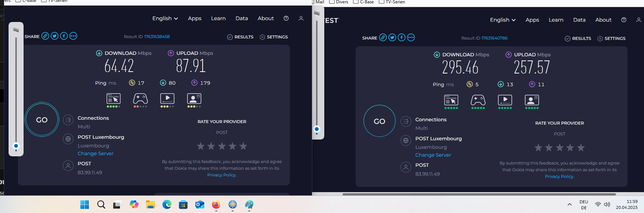Click POST user icon in left window

pyautogui.click(x=68, y=166)
